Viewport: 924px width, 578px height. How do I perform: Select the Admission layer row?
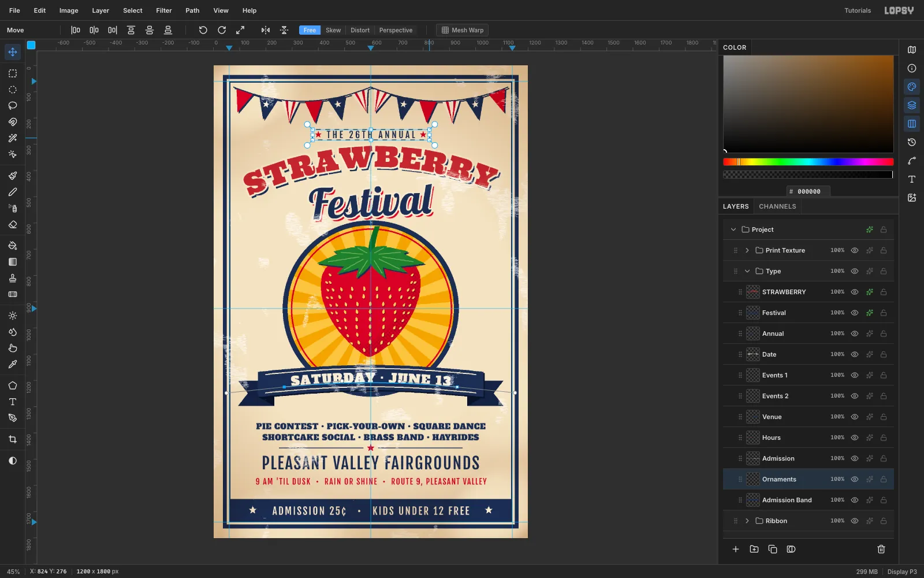pos(808,458)
